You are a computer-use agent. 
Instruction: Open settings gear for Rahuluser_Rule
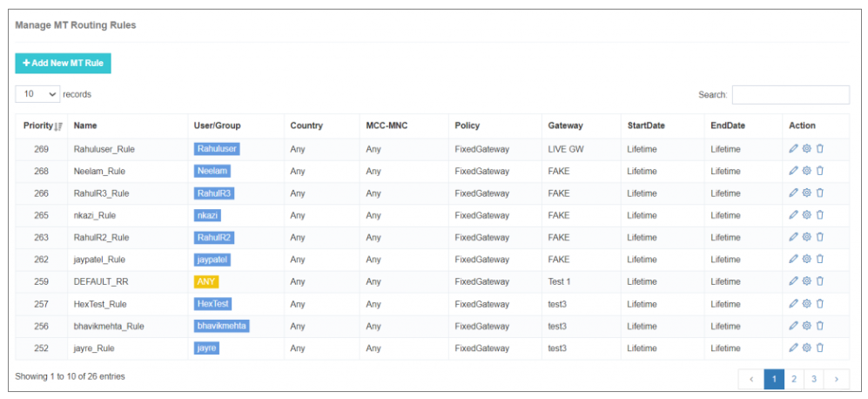806,148
